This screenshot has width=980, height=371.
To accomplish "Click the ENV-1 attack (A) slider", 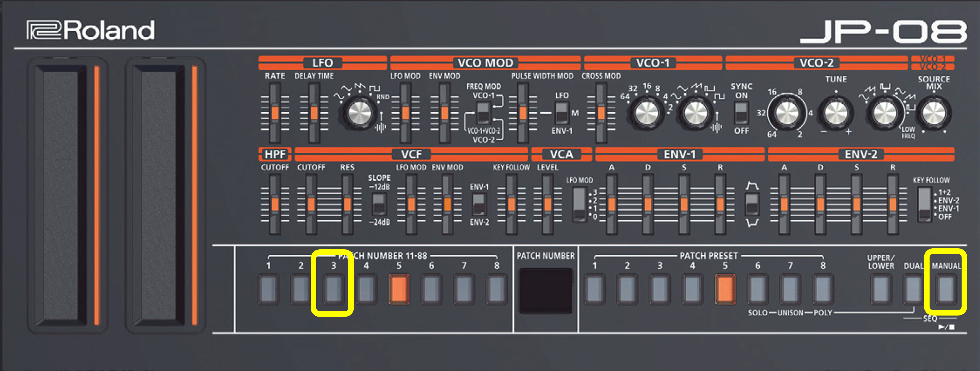I will pyautogui.click(x=611, y=205).
